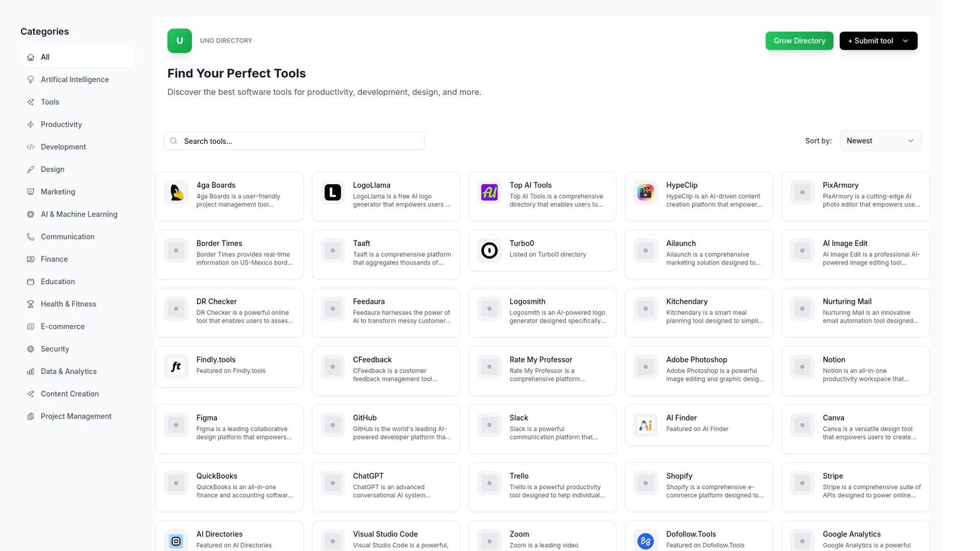Image resolution: width=980 pixels, height=551 pixels.
Task: Focus the Search tools input field
Action: pyautogui.click(x=294, y=141)
